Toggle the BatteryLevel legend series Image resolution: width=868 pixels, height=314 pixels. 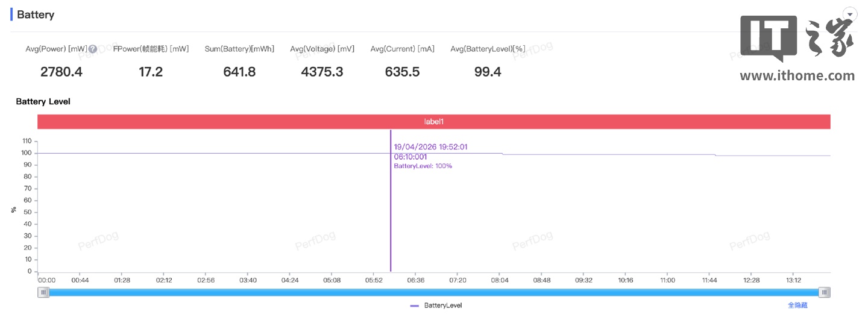[442, 306]
